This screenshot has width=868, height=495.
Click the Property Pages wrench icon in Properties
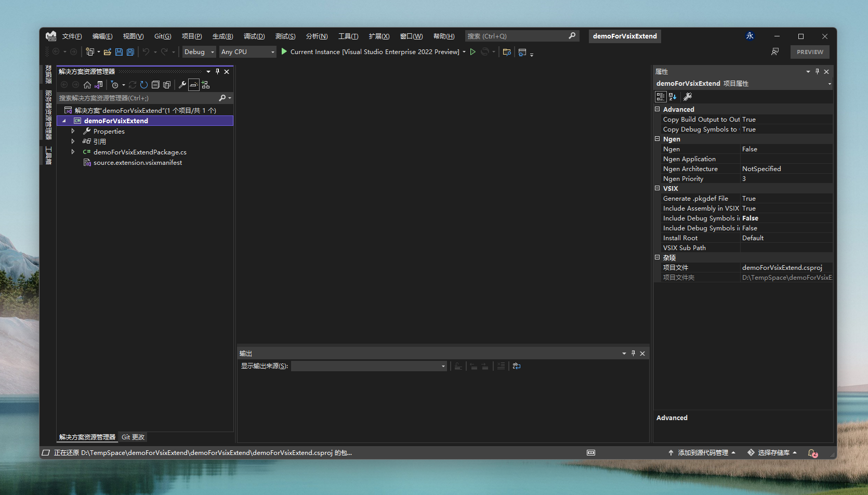click(688, 97)
